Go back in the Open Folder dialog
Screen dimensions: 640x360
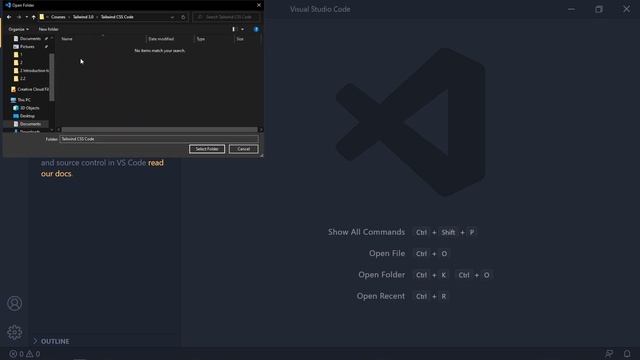click(x=9, y=17)
